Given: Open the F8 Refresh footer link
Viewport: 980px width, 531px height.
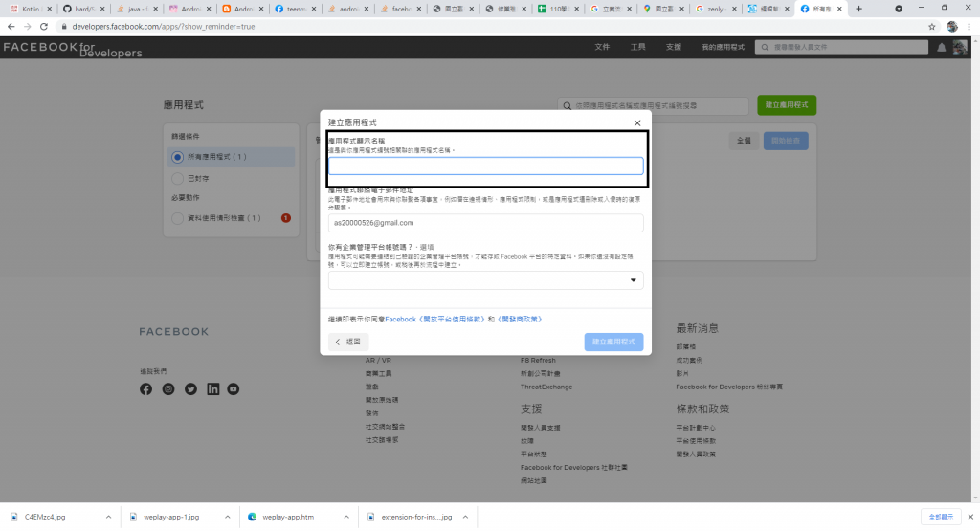Looking at the screenshot, I should 538,361.
